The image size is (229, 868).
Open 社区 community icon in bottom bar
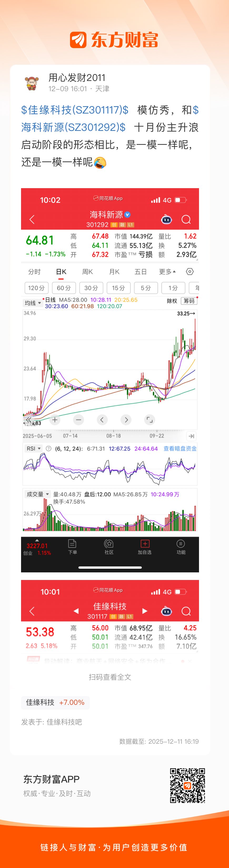(109, 547)
